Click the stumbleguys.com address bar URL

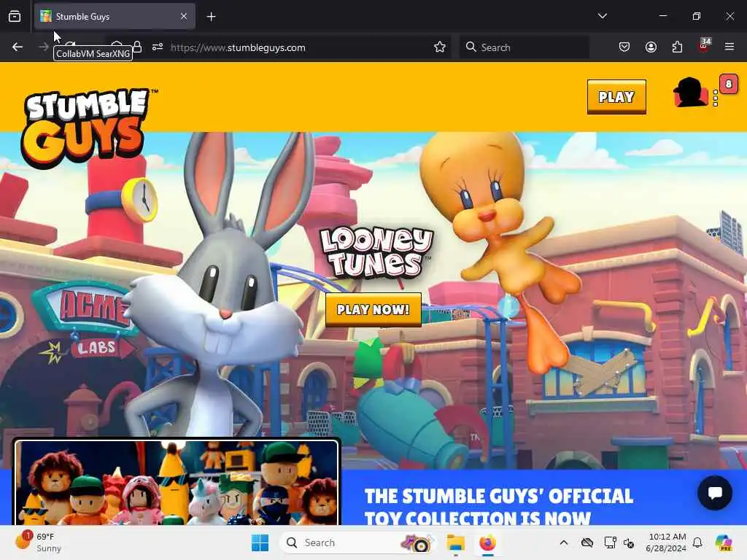point(239,47)
